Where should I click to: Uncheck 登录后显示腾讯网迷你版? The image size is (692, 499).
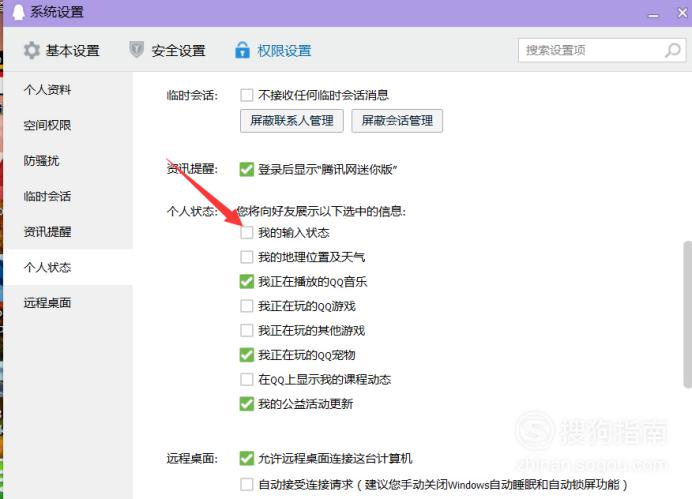[x=247, y=169]
